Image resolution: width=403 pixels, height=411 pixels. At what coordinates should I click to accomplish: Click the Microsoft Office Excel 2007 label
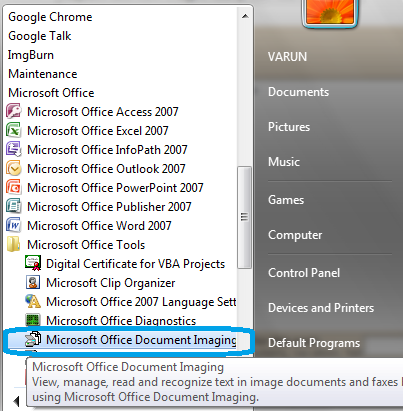pyautogui.click(x=98, y=131)
